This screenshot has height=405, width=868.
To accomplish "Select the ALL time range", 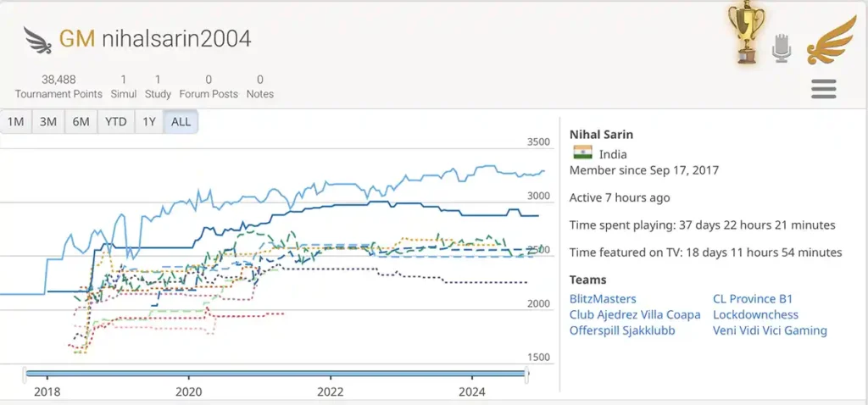I will coord(181,122).
